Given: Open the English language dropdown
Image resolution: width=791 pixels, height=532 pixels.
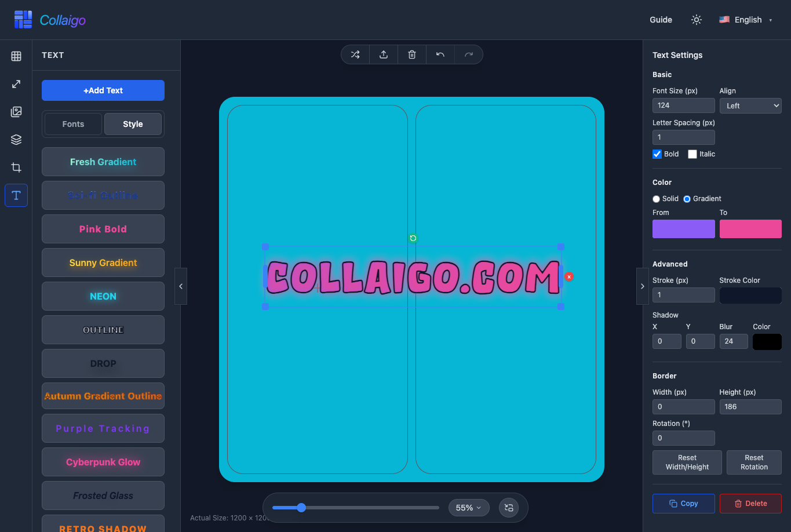Looking at the screenshot, I should click(746, 20).
